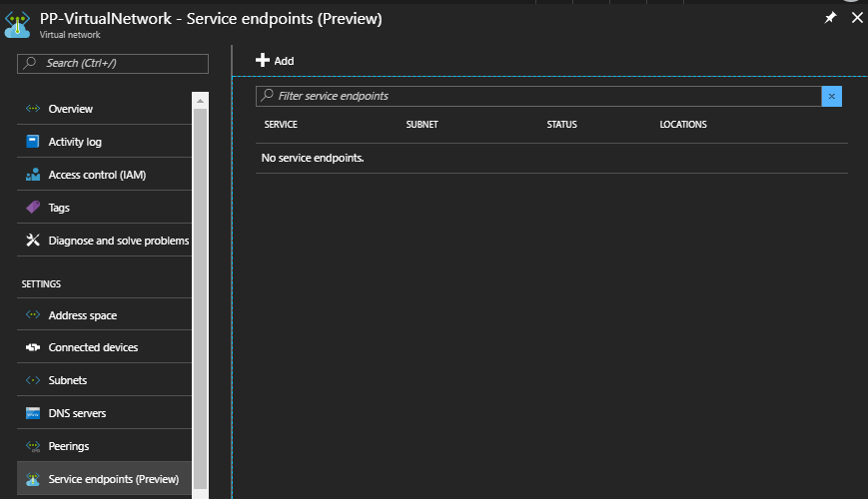Click the Activity log icon
Viewport: 868px width, 499px height.
pos(33,142)
